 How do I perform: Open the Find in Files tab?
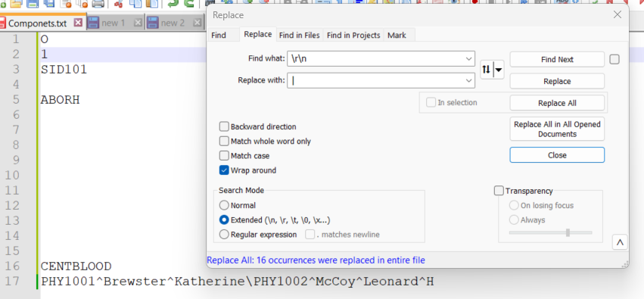tap(300, 36)
